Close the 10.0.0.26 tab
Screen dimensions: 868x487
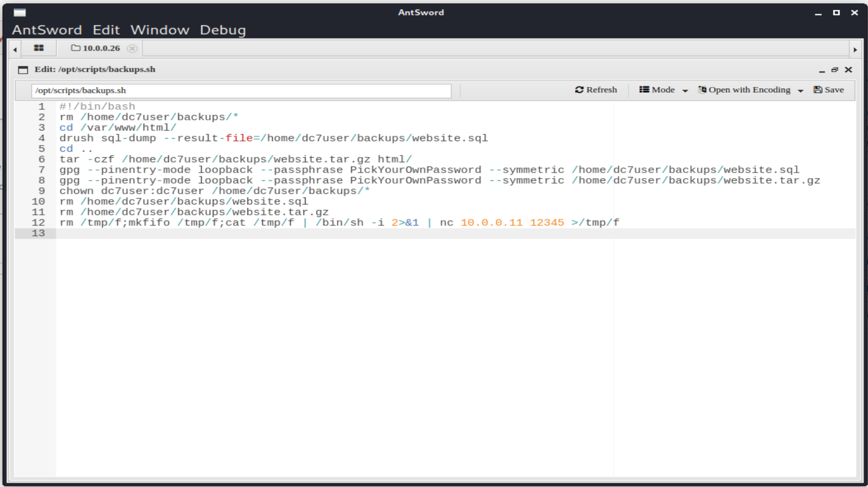point(132,48)
